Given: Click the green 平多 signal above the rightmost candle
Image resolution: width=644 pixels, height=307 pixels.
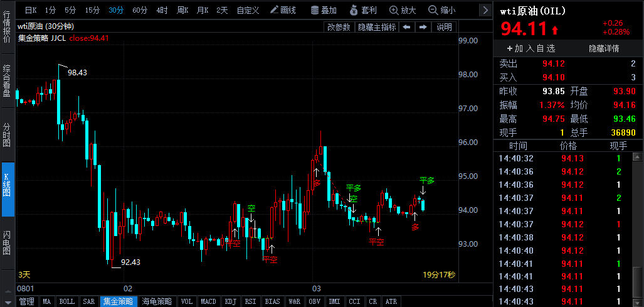Looking at the screenshot, I should point(427,180).
